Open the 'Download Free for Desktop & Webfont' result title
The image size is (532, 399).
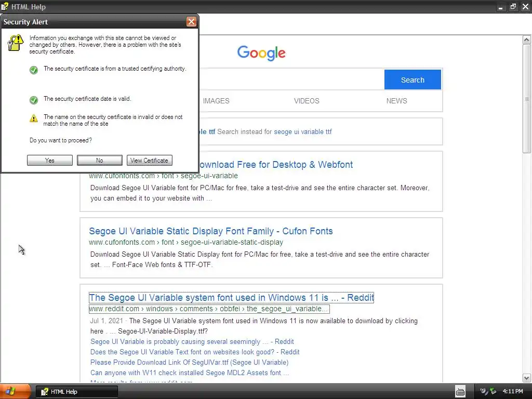click(275, 165)
